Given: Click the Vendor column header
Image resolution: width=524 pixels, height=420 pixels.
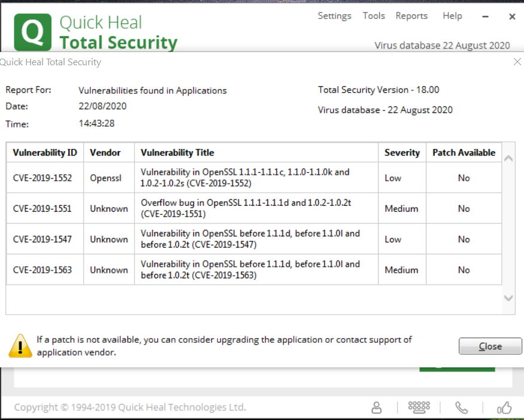Looking at the screenshot, I should (x=109, y=153).
